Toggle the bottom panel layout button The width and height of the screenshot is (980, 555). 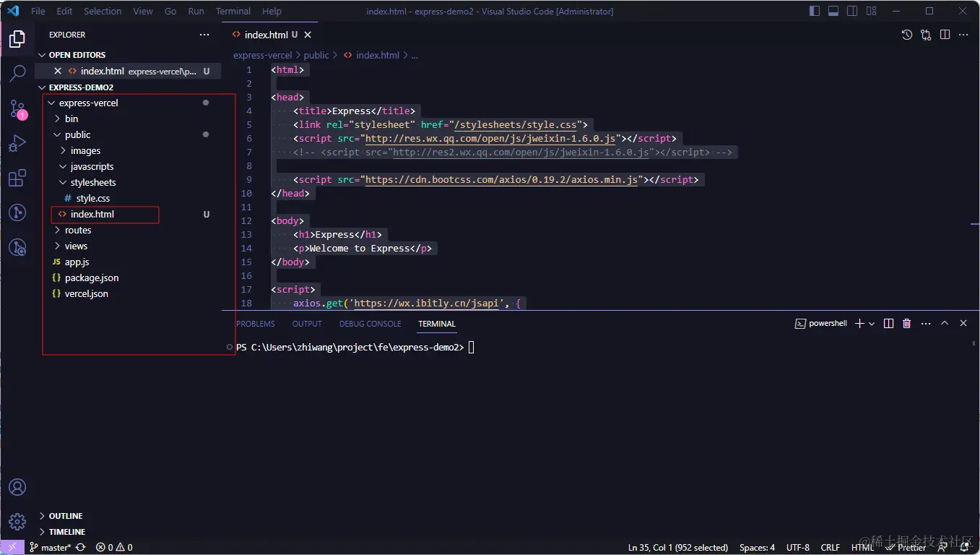(833, 11)
